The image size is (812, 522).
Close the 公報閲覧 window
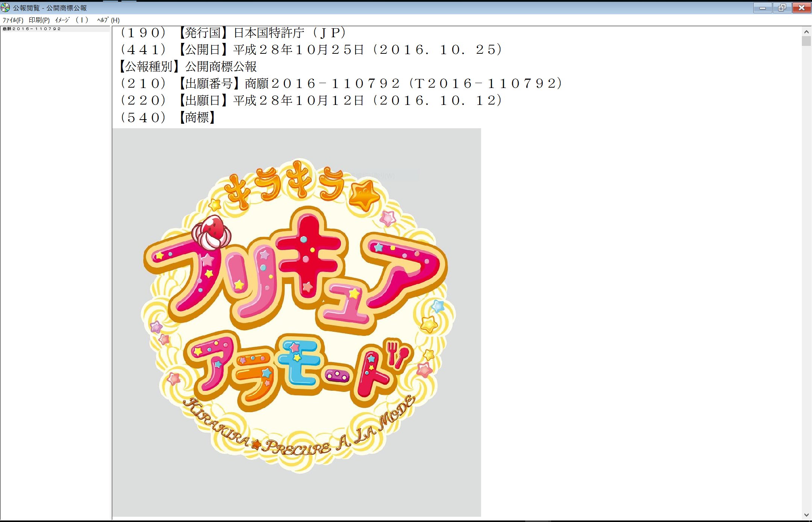tap(801, 8)
